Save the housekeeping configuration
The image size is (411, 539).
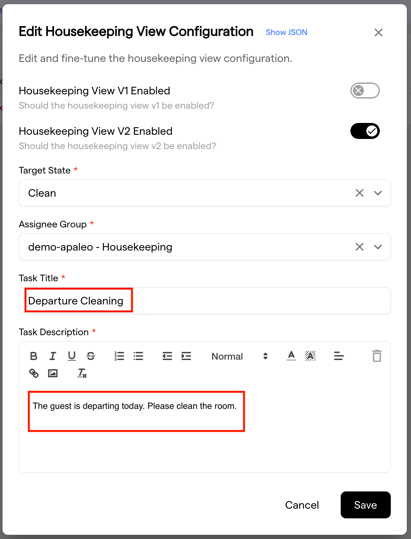tap(366, 505)
